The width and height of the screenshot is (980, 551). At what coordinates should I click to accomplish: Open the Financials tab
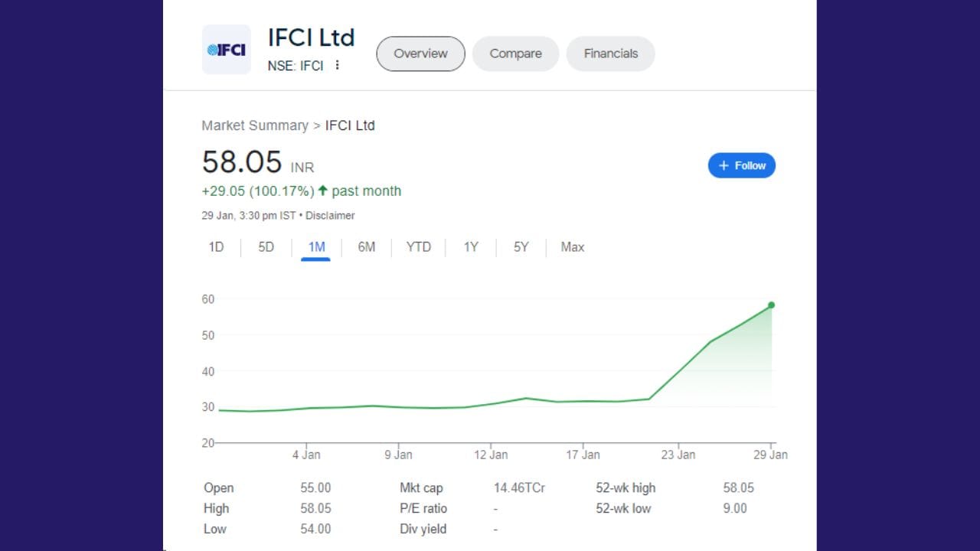point(610,54)
